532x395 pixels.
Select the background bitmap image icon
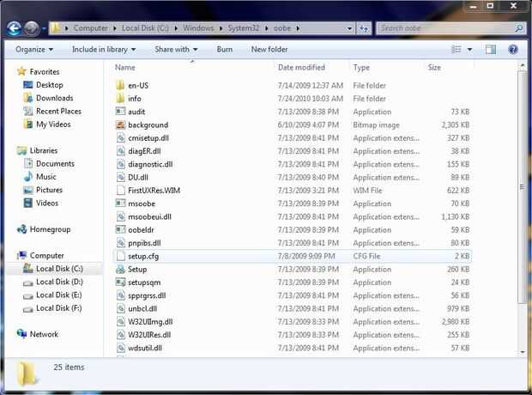tap(120, 125)
